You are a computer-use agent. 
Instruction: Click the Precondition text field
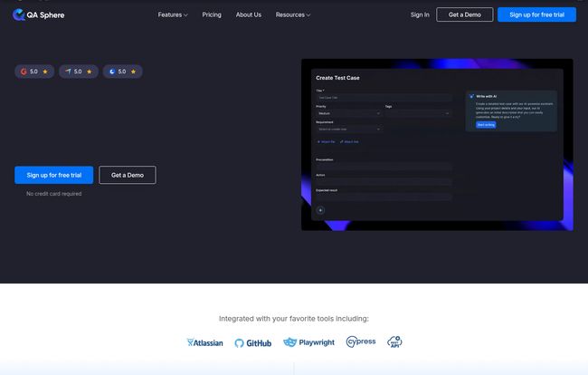(x=384, y=166)
